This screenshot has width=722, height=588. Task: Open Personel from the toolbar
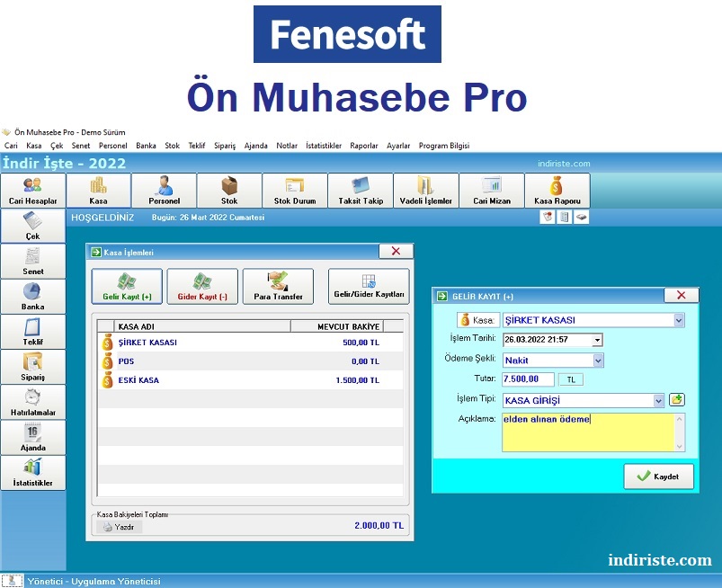164,191
